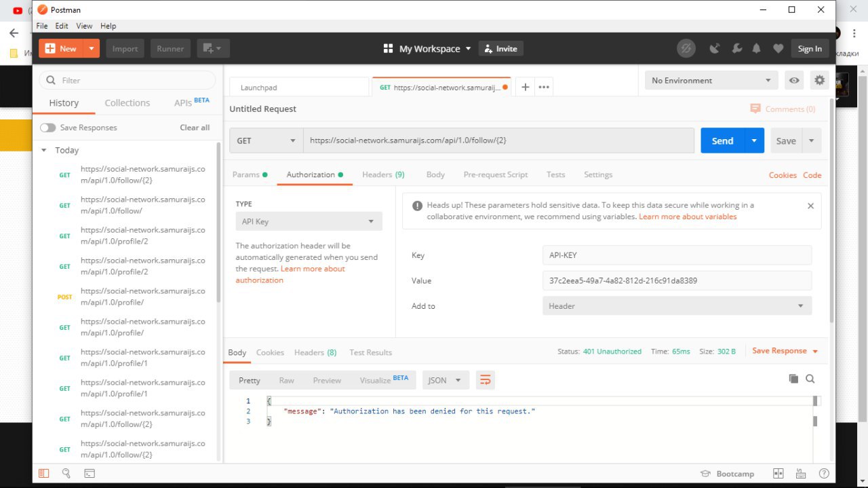
Task: Open the wrench settings icon in header
Action: (x=736, y=48)
